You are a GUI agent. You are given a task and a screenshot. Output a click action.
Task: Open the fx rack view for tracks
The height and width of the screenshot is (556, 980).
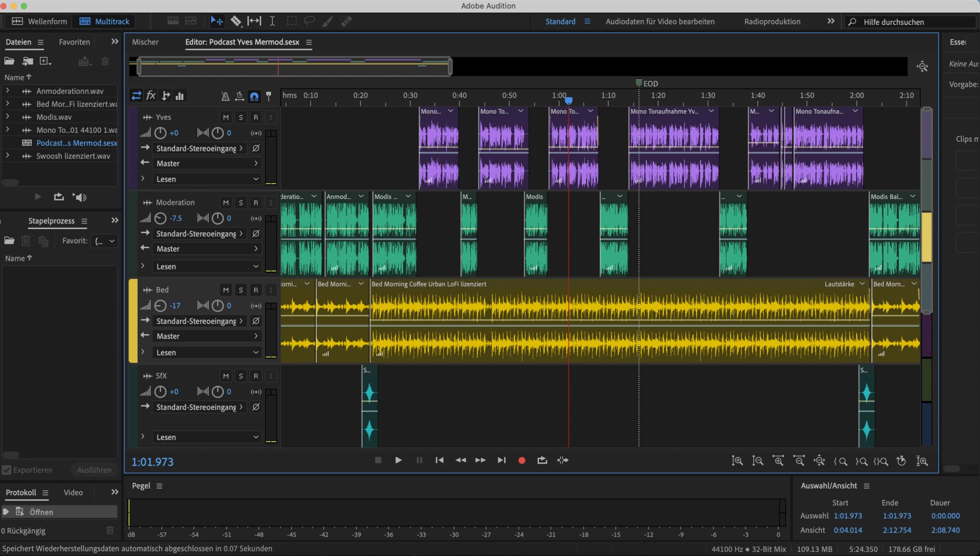[x=151, y=96]
